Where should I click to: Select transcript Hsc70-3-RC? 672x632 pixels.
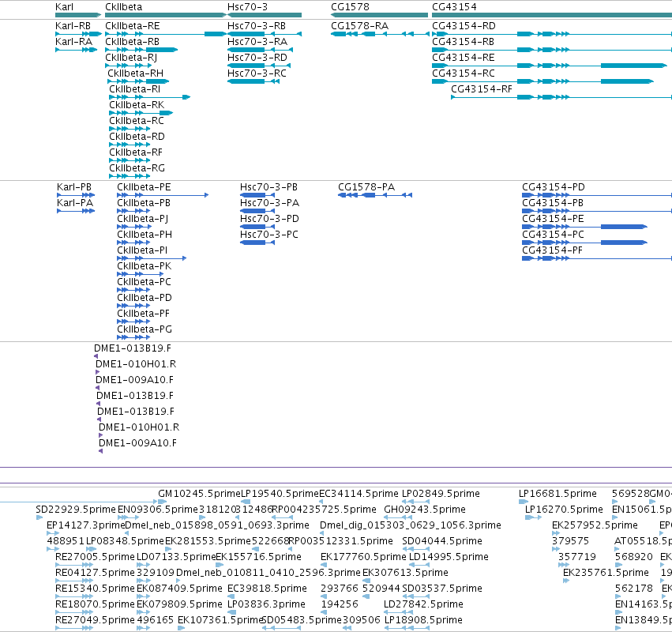(x=257, y=73)
